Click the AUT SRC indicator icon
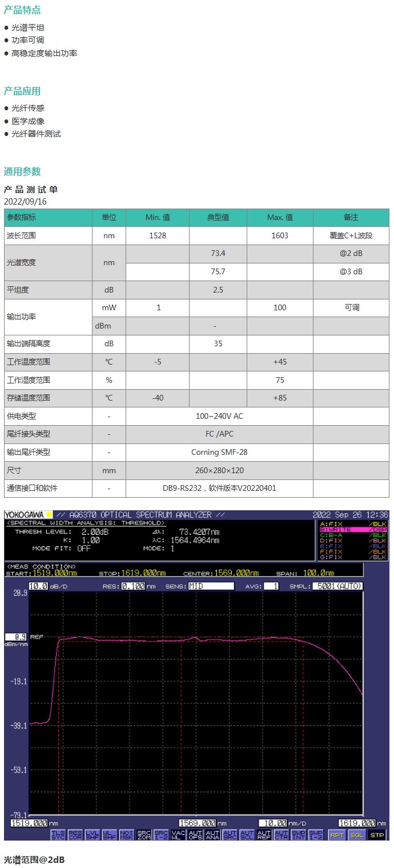Screen dimensions: 394x868 tap(230, 834)
